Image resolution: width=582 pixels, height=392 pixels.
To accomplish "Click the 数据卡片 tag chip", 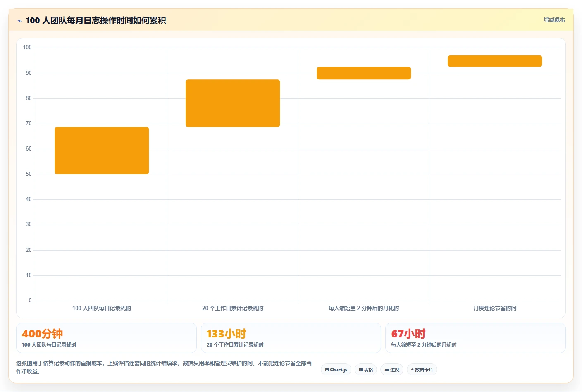I will [x=422, y=370].
